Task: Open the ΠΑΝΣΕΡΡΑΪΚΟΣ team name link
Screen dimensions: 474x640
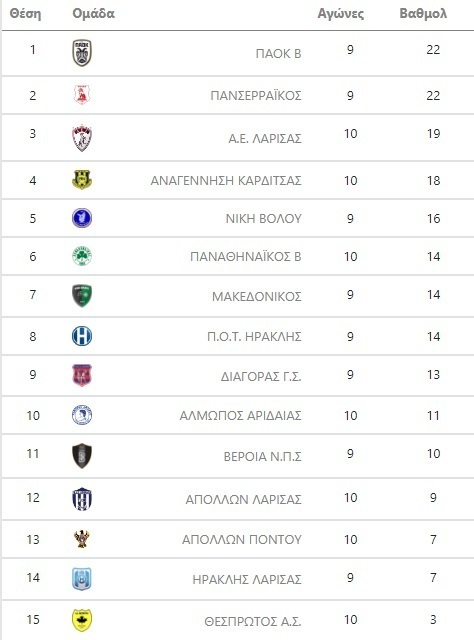Action: click(x=256, y=96)
